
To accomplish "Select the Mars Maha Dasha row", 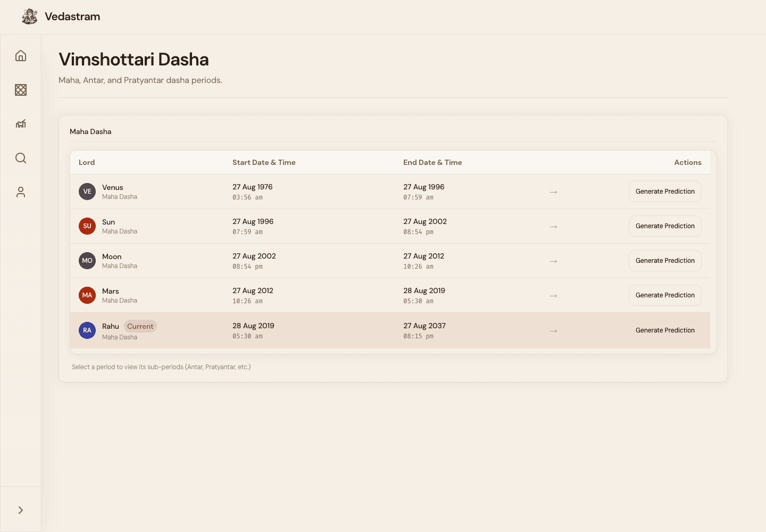I will tap(390, 295).
